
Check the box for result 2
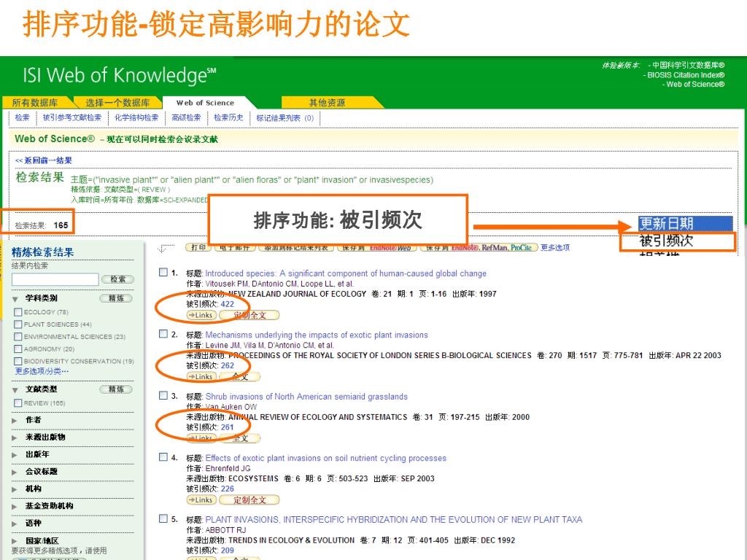[163, 334]
